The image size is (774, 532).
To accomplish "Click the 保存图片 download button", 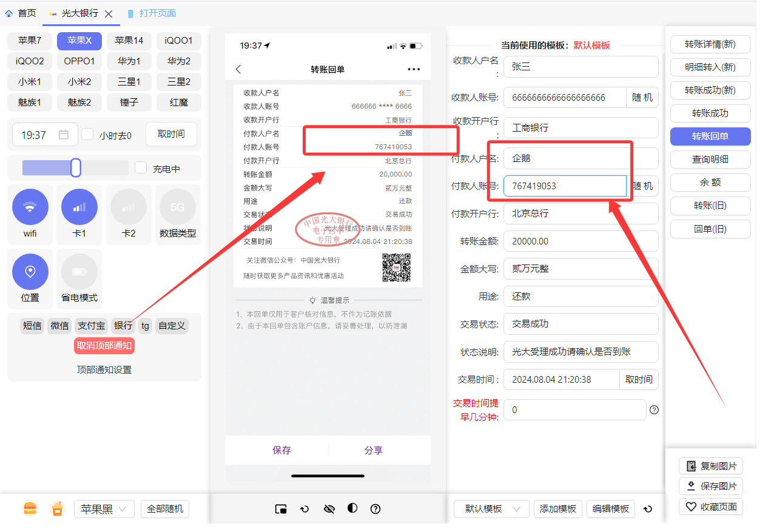I will (711, 486).
